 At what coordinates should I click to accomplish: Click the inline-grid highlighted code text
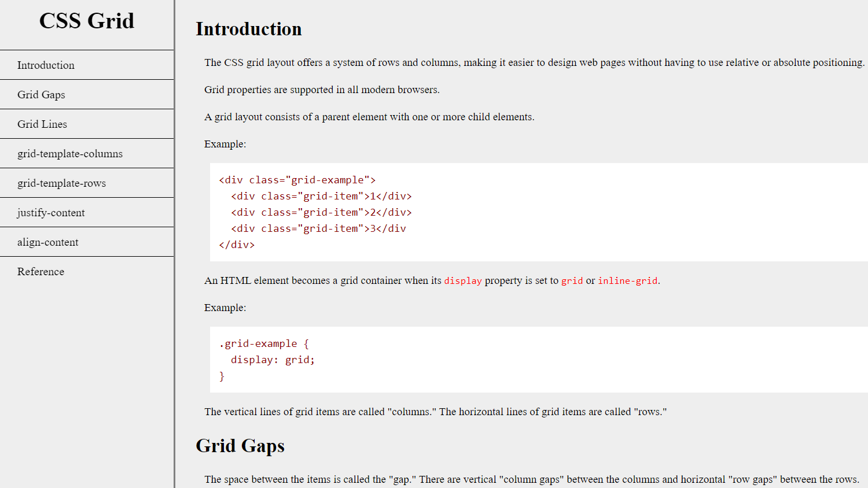627,280
